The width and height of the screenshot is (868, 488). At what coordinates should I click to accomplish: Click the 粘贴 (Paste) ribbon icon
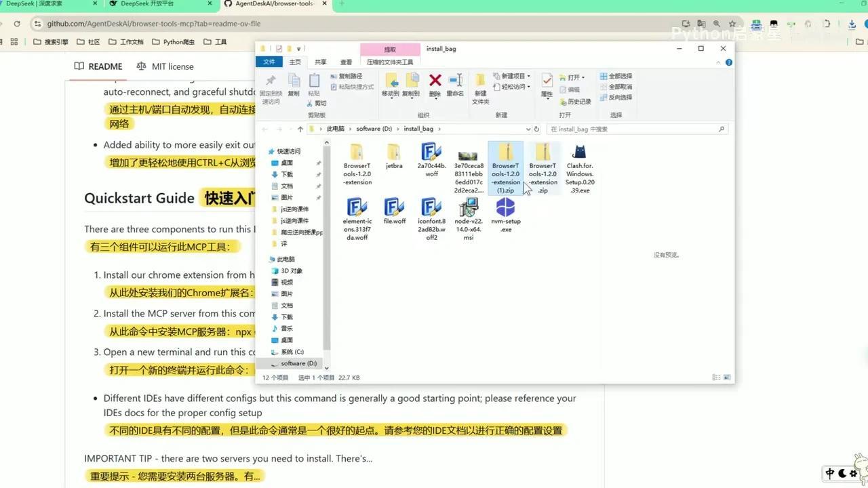[313, 83]
